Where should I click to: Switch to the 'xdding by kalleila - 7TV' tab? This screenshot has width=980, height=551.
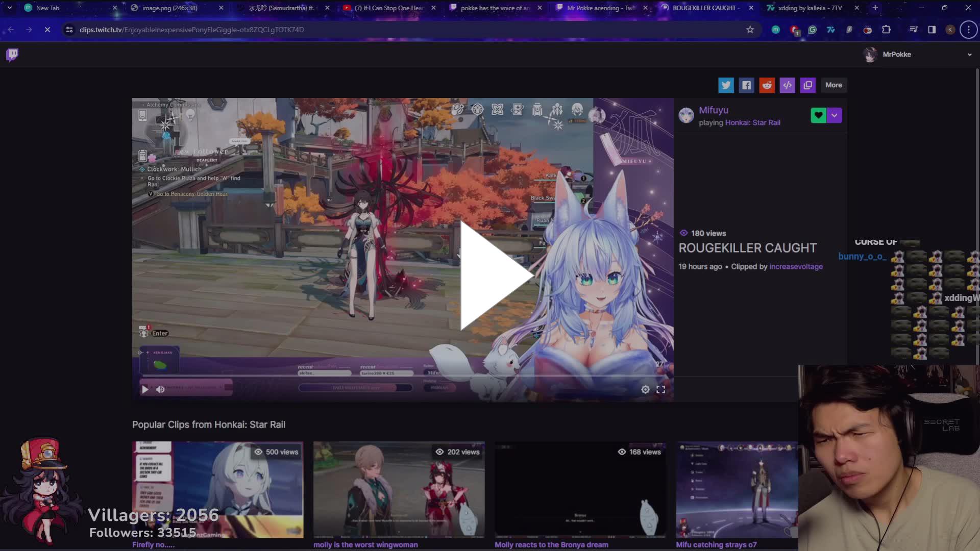pos(806,8)
